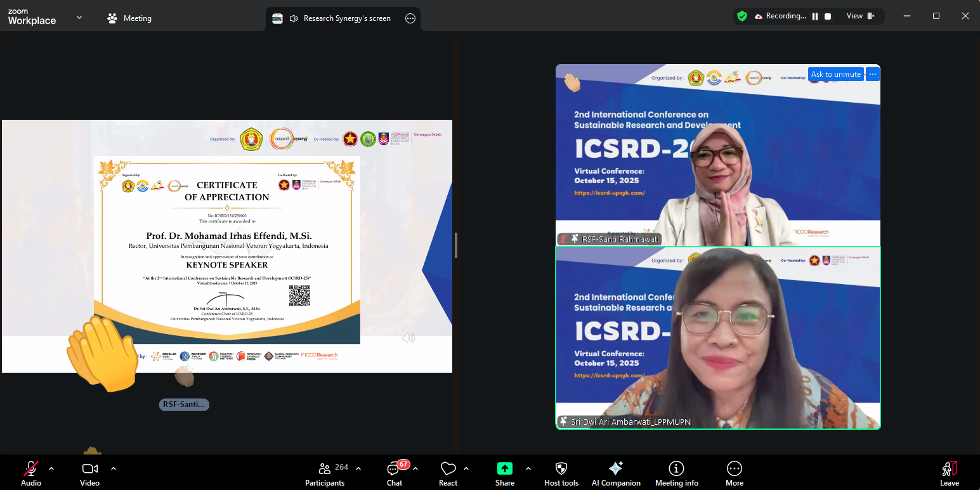
Task: Stop the recording
Action: (828, 16)
